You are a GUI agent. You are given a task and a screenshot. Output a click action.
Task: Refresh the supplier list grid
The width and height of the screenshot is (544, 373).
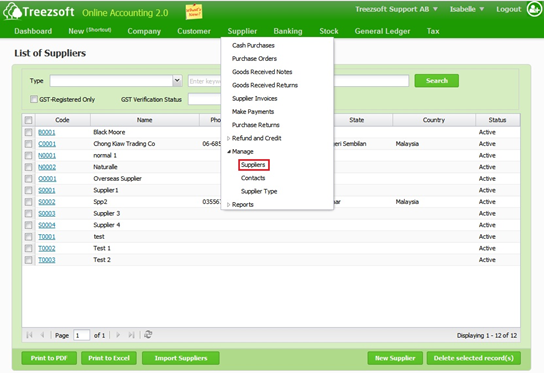coord(148,334)
